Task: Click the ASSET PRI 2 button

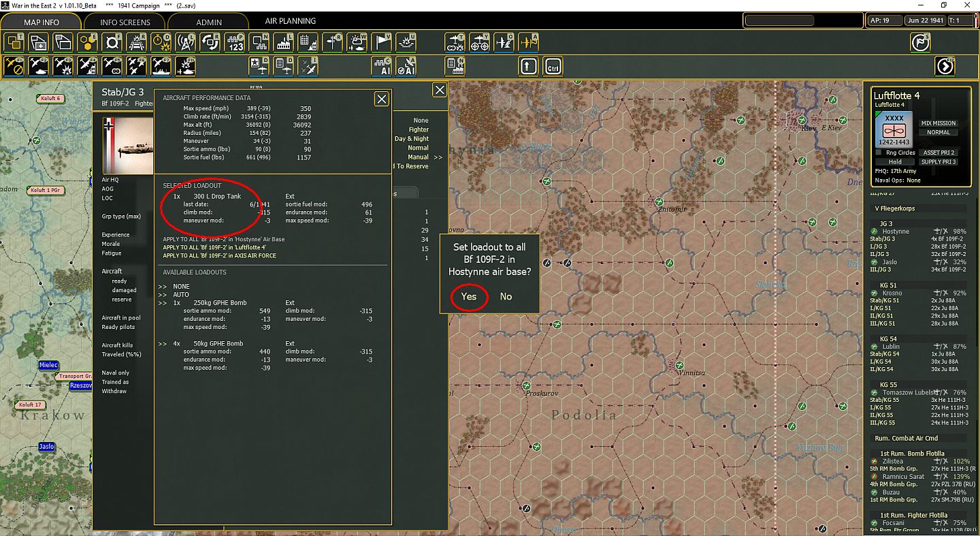Action: pos(938,153)
